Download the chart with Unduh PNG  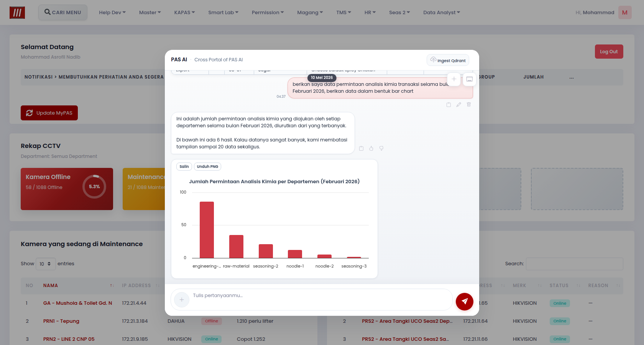pos(207,166)
